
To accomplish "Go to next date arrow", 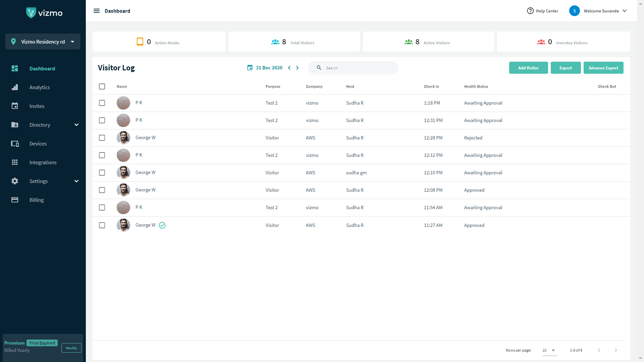I will [x=297, y=68].
